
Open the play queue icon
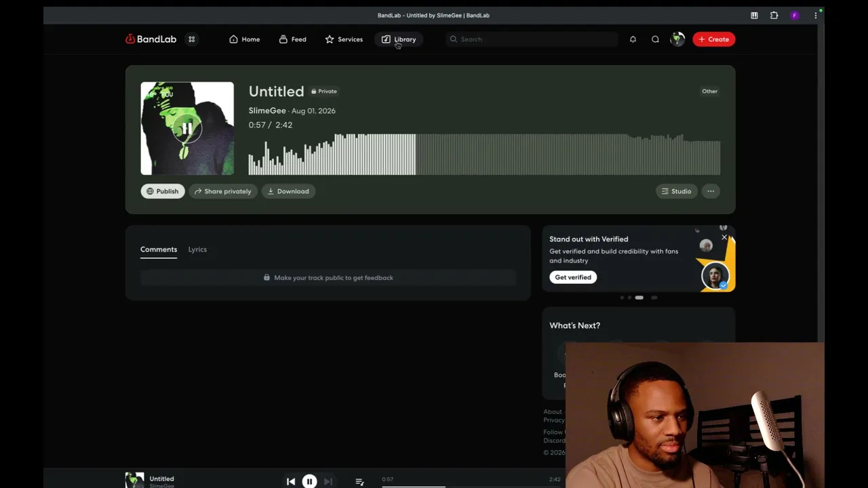click(359, 481)
